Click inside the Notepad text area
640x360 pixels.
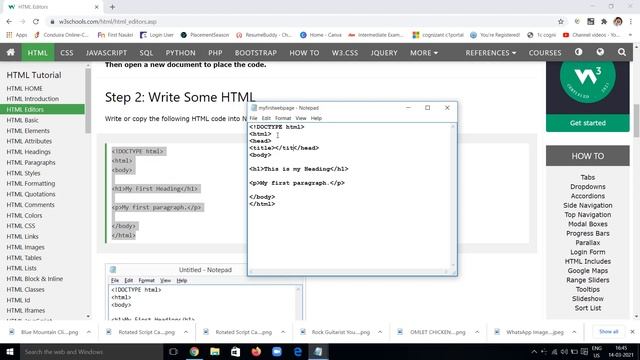350,196
